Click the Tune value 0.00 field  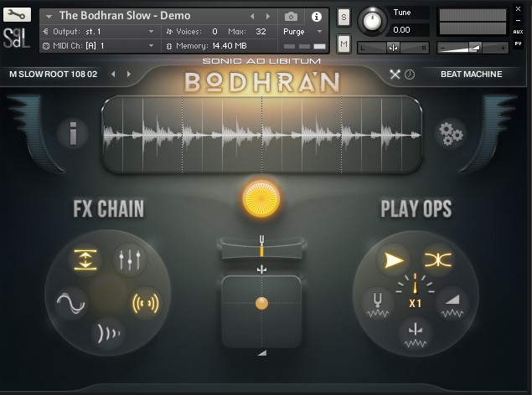coord(407,30)
